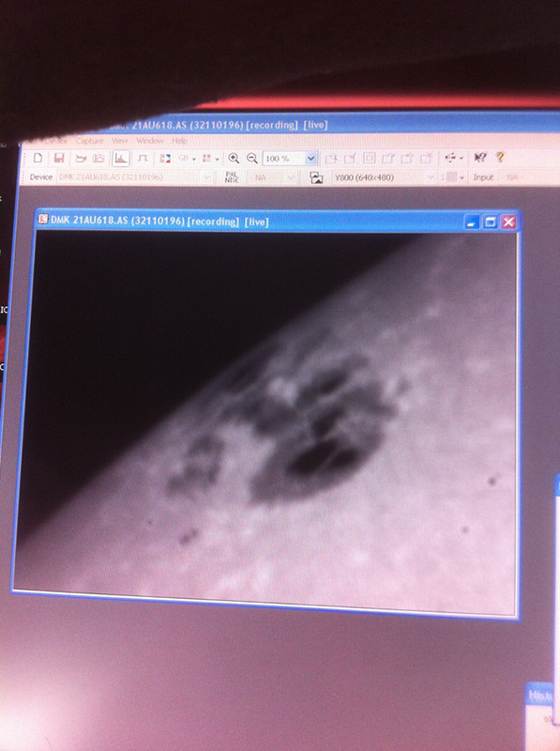Open the Window menu
This screenshot has height=751, width=560.
(x=150, y=141)
